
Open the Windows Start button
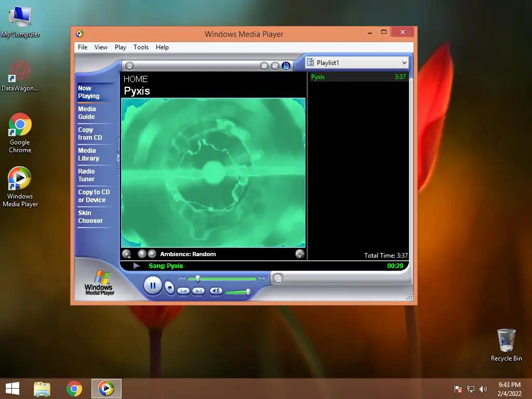pyautogui.click(x=12, y=389)
